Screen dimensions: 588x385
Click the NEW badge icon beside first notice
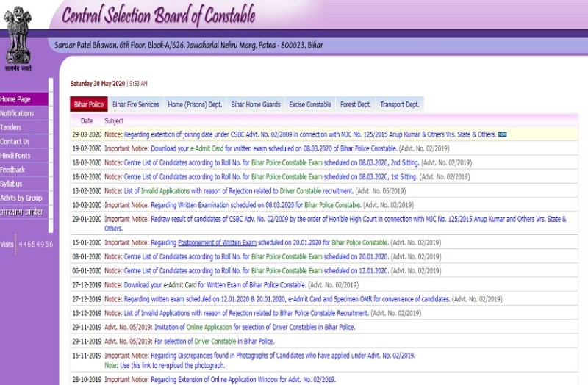point(503,134)
